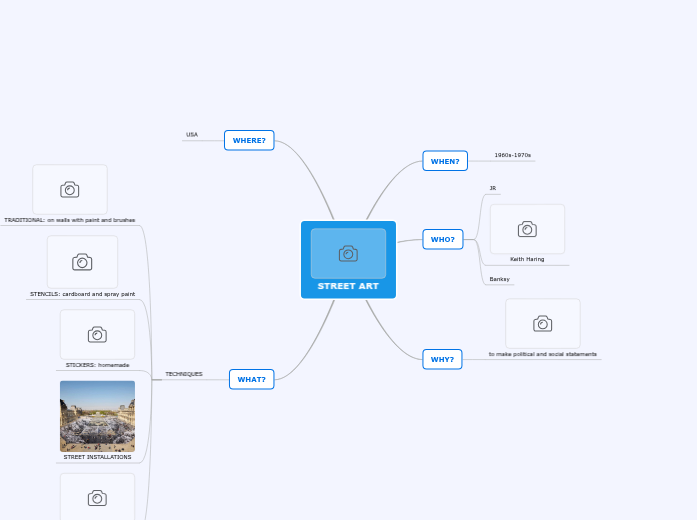Click the bottom-left camera placeholder below installations
The height and width of the screenshot is (520, 697).
pyautogui.click(x=97, y=497)
